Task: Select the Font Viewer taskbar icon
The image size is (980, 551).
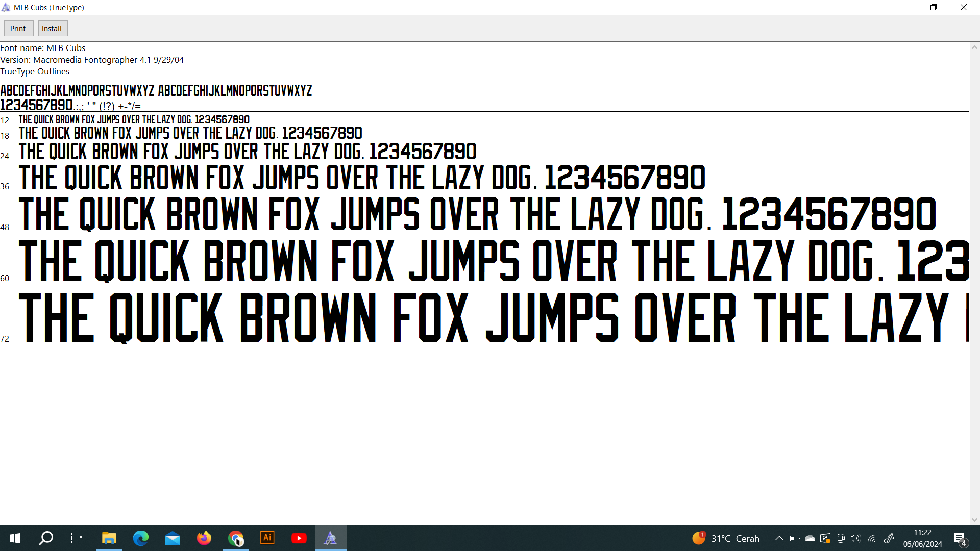Action: (331, 538)
